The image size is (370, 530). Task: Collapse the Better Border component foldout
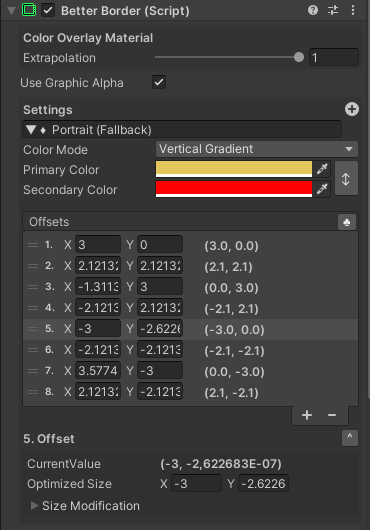coord(11,11)
